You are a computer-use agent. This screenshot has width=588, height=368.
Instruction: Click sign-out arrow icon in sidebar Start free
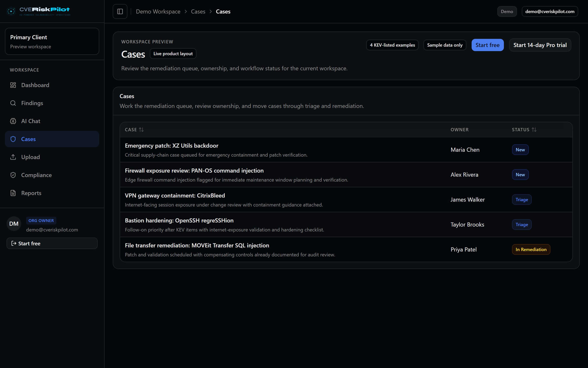click(14, 243)
